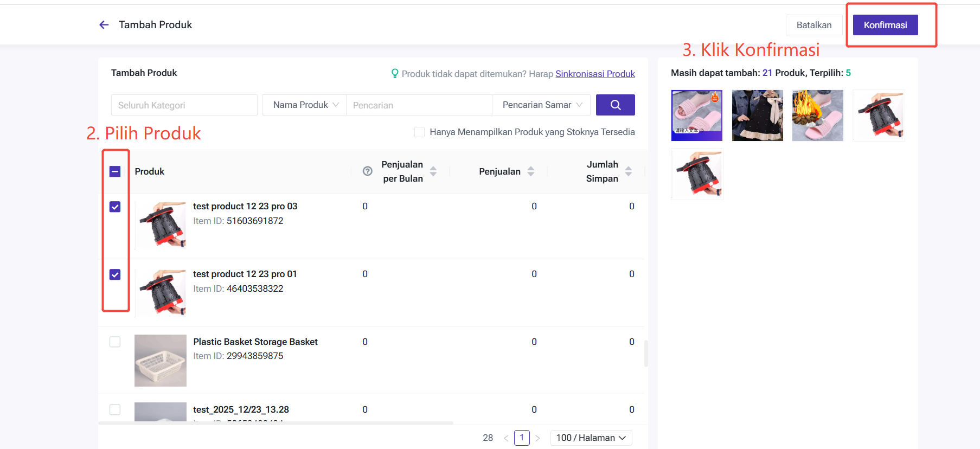Open the Sinkronisasi Produk link
Screen dimensions: 980x449
point(595,74)
